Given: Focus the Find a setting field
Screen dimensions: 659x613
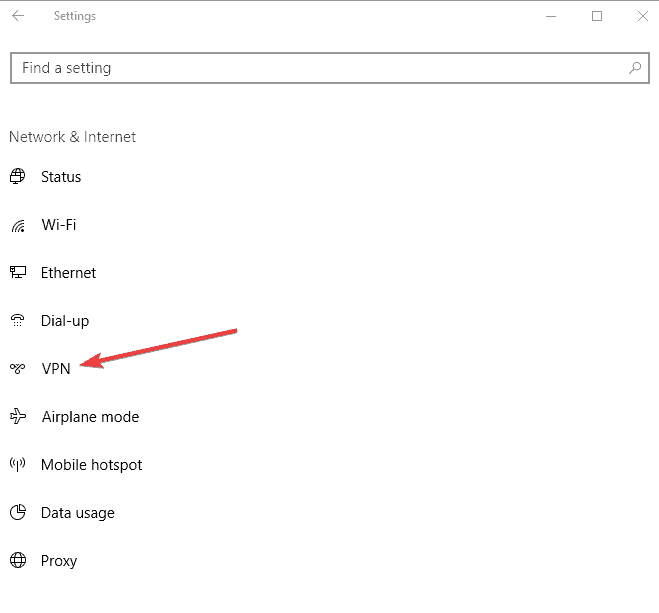Looking at the screenshot, I should pos(330,68).
